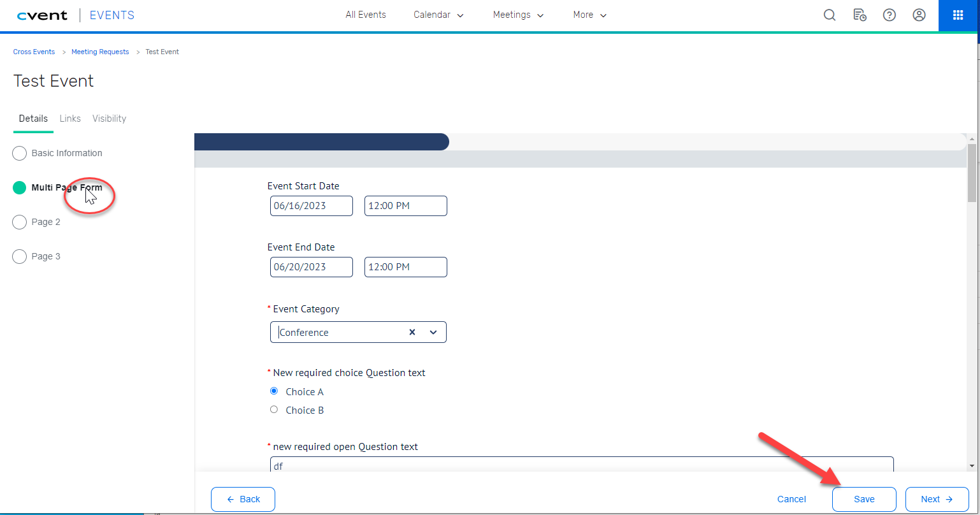Click the vertical scrollbar thumb

coord(972,172)
